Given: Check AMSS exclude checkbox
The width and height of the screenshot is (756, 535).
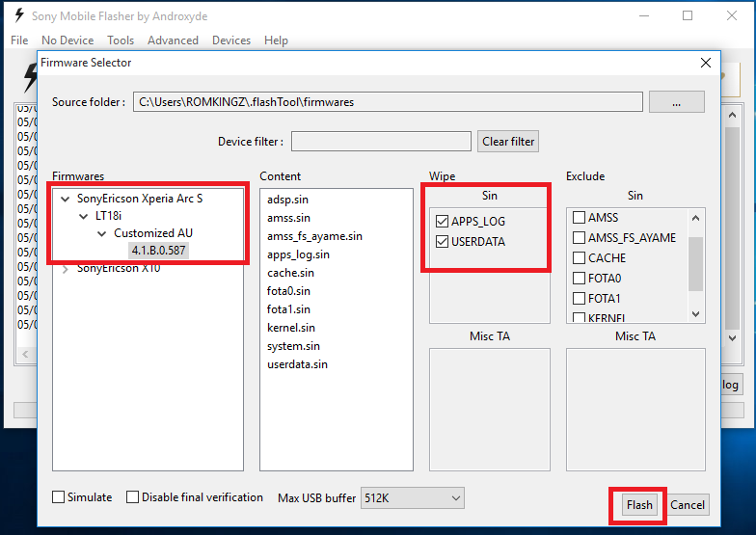Looking at the screenshot, I should (579, 218).
